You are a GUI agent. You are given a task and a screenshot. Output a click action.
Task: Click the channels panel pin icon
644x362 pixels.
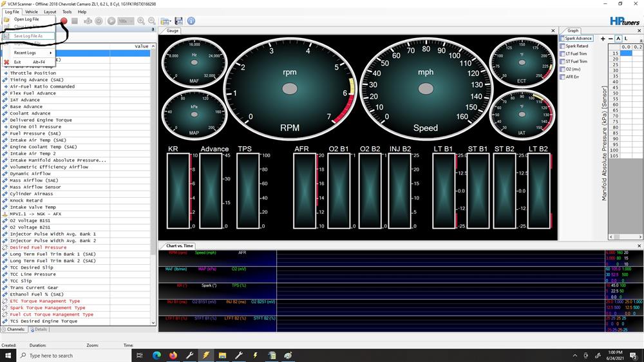[x=153, y=30]
